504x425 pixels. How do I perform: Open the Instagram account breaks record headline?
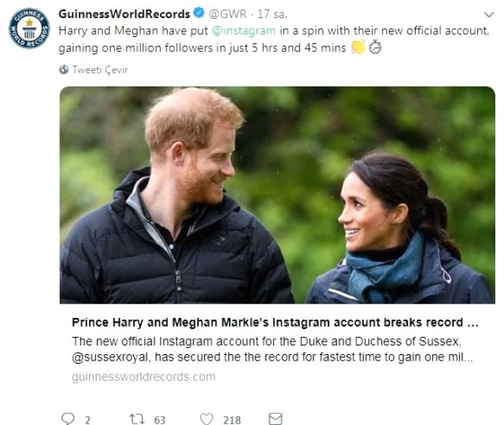[x=275, y=323]
